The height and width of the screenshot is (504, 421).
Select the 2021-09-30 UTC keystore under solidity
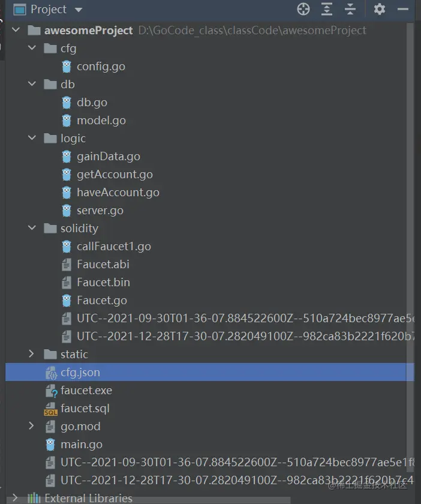[245, 318]
